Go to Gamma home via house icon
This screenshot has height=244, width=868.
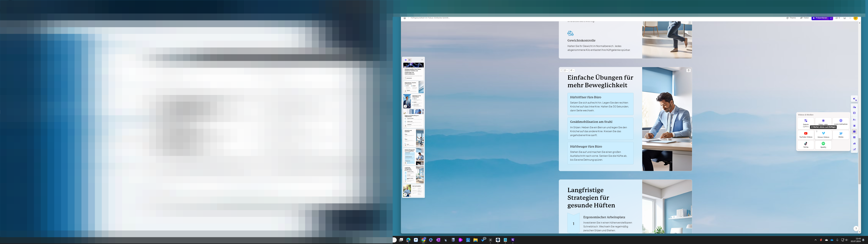tap(405, 18)
